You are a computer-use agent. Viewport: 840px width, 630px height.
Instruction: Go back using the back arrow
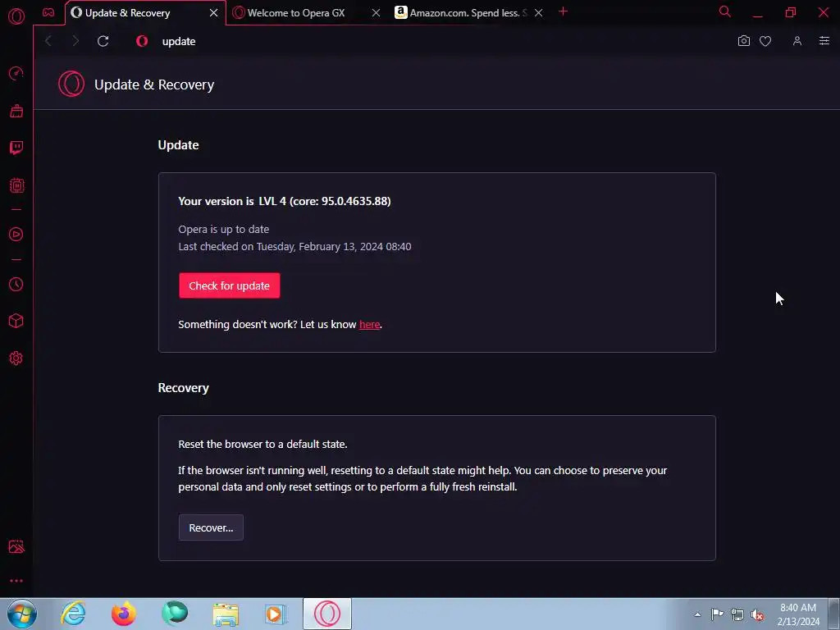click(x=48, y=41)
